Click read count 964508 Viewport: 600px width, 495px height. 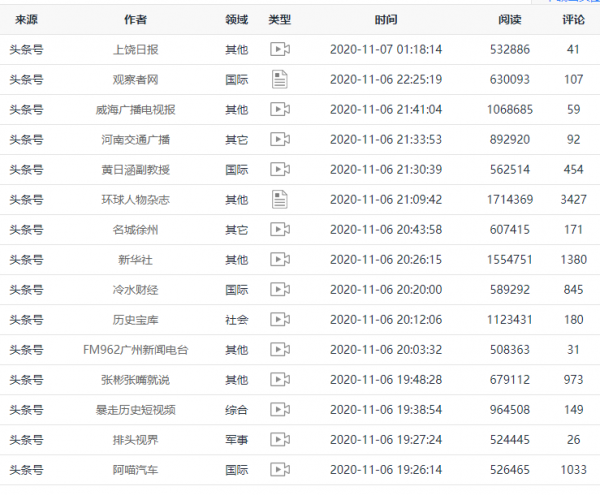point(510,410)
